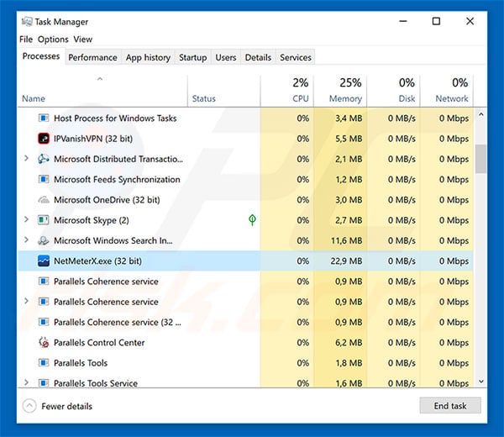This screenshot has width=504, height=437.
Task: Click the IPVanishVPN app icon
Action: coord(44,139)
